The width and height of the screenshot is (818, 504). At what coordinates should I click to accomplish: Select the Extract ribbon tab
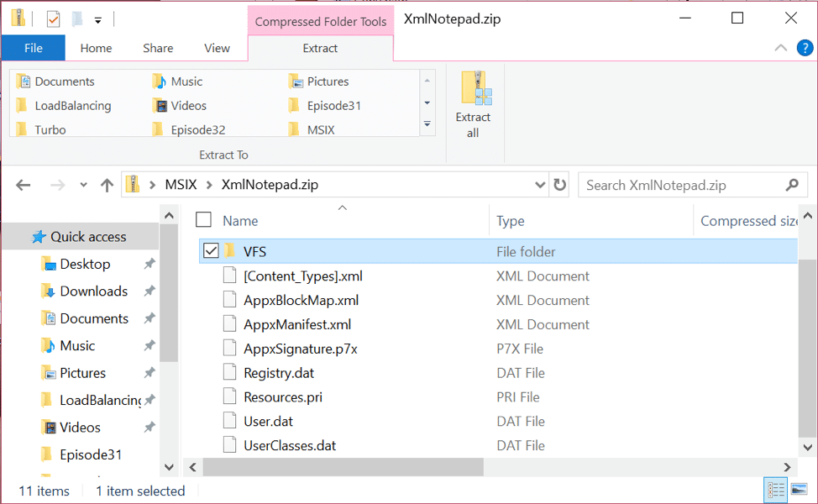click(320, 48)
